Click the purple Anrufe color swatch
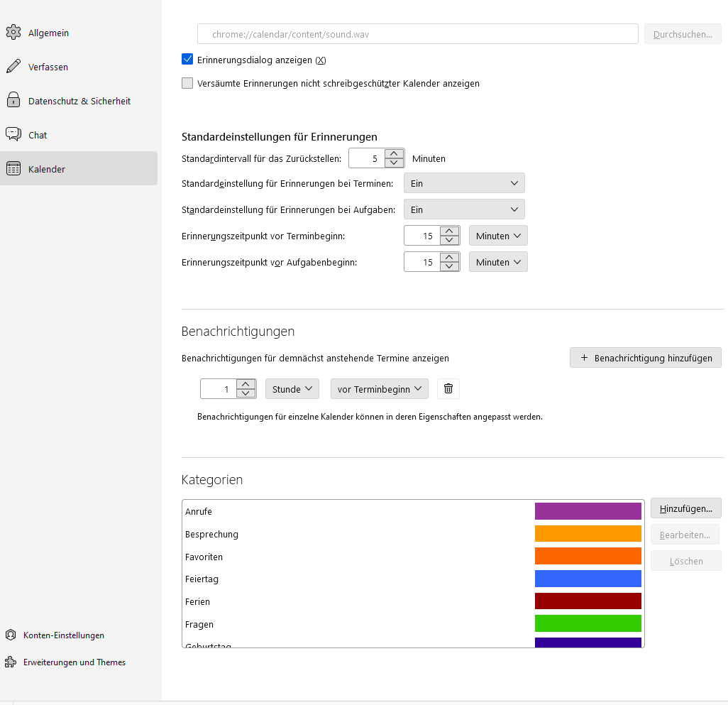 588,511
